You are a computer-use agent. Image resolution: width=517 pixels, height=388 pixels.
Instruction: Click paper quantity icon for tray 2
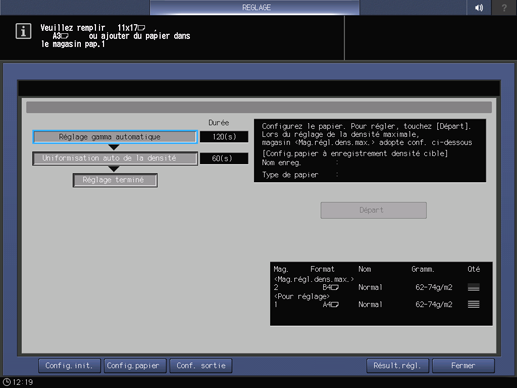tap(473, 287)
